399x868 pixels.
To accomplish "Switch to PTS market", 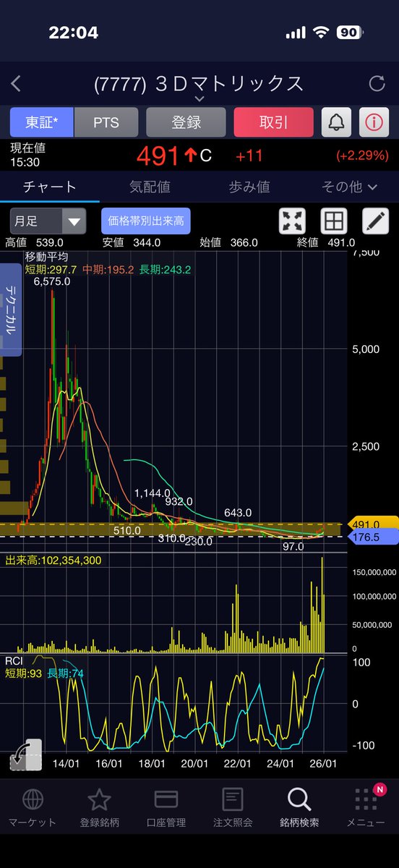I will 106,122.
